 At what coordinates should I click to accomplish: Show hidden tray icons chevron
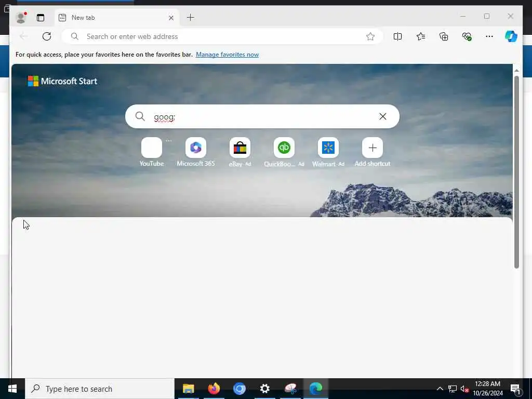tap(440, 389)
